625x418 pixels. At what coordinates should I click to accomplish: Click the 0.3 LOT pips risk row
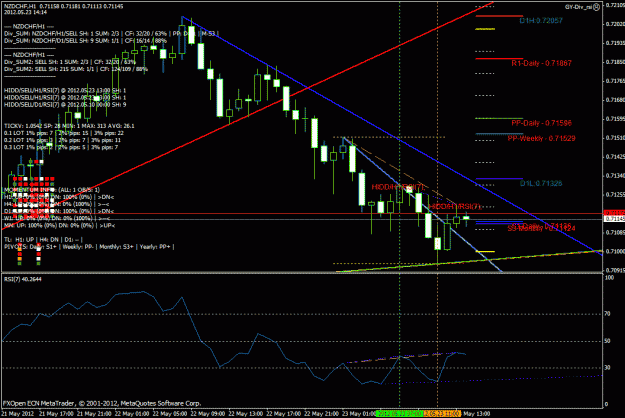point(61,147)
